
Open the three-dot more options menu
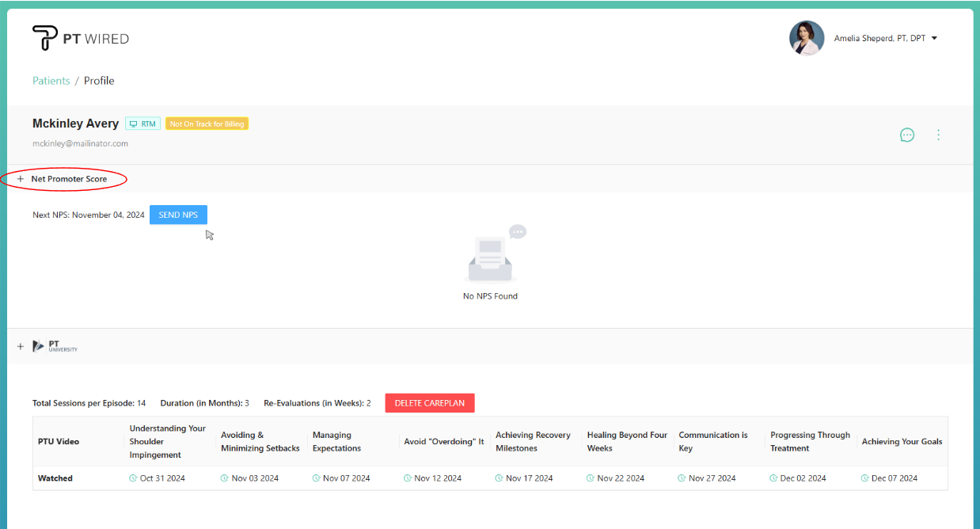[x=938, y=135]
